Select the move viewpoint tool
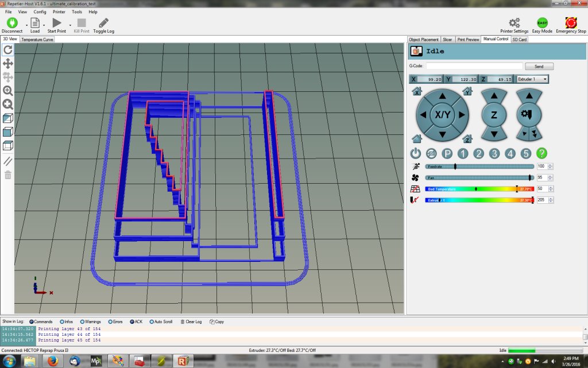 pos(8,64)
